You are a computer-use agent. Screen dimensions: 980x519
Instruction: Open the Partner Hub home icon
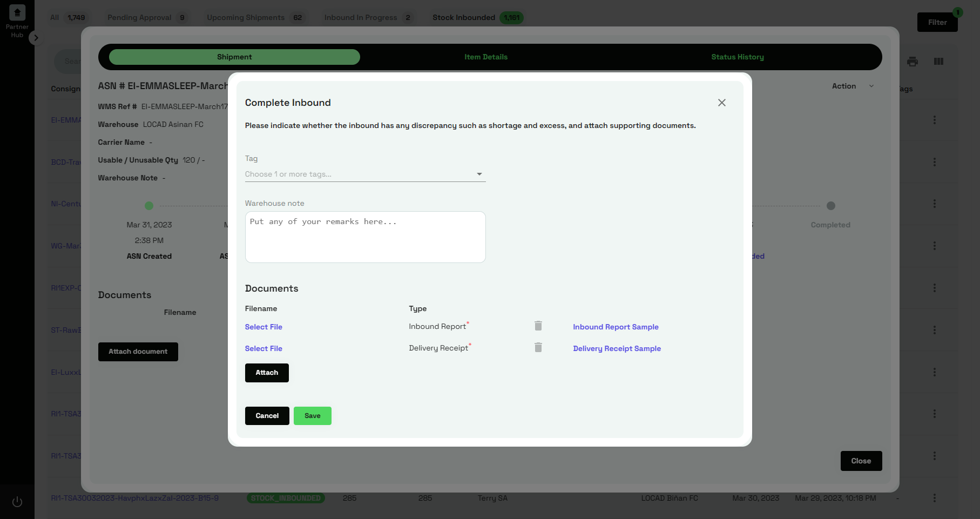pos(17,12)
